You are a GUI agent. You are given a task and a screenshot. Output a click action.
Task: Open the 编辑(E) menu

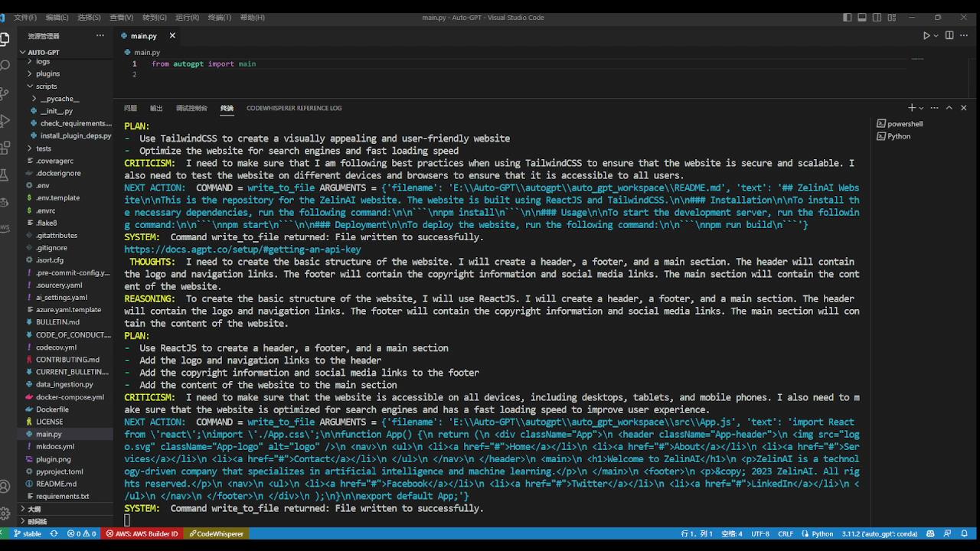click(57, 18)
